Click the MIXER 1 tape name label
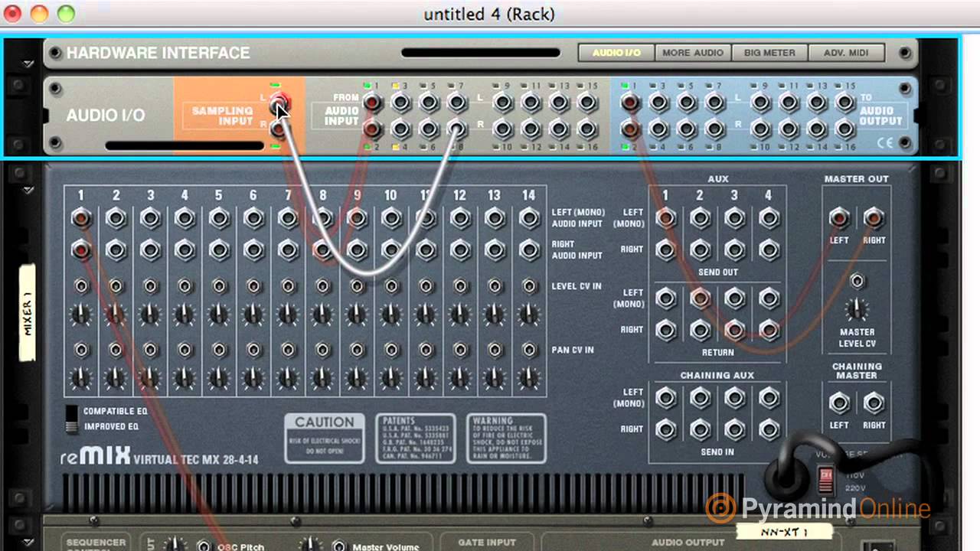This screenshot has width=980, height=551. point(27,312)
